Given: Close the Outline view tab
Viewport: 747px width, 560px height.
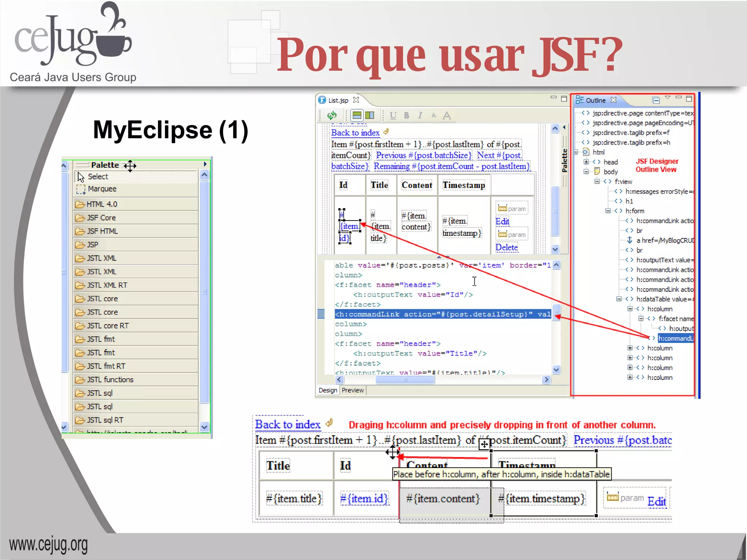Looking at the screenshot, I should point(614,100).
